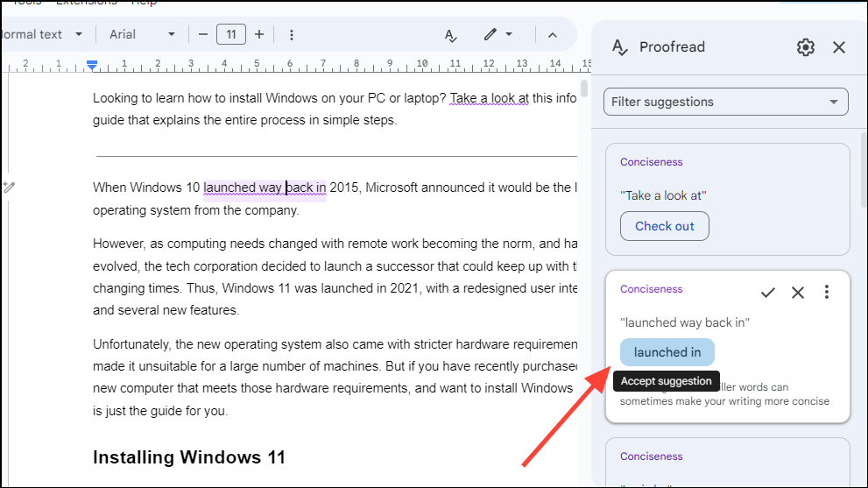Screen dimensions: 868x488
Task: Open the Normal text style dropdown
Action: tap(41, 34)
